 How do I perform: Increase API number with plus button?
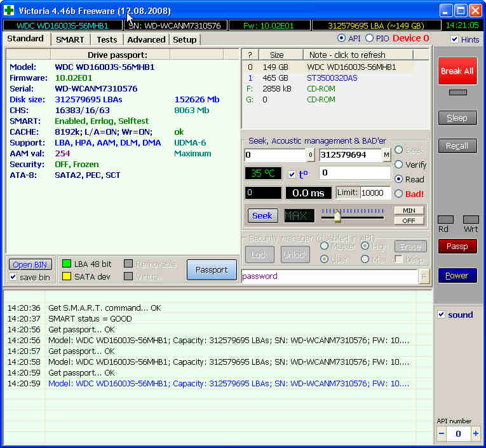475,433
